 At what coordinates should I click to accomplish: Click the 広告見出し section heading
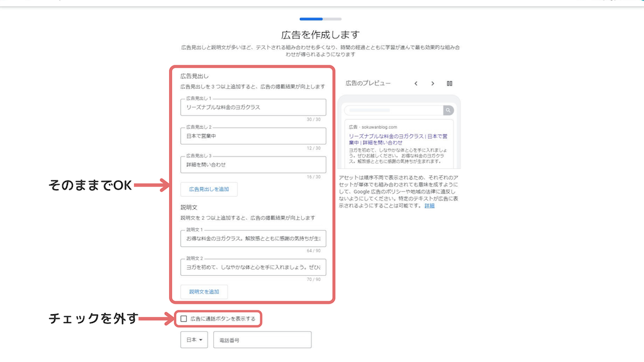(194, 76)
